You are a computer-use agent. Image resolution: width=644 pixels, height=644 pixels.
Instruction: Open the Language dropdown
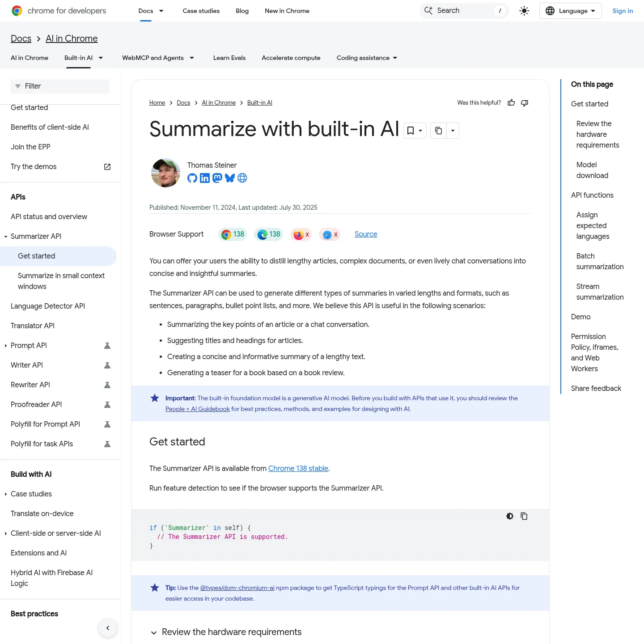point(571,11)
